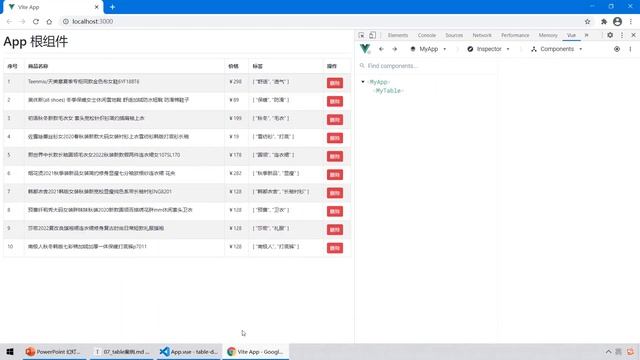Image resolution: width=640 pixels, height=360 pixels.
Task: Click the red delete button in row 5
Action: (x=335, y=156)
